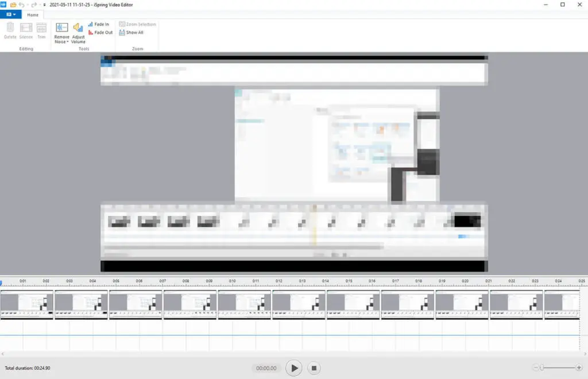Image resolution: width=588 pixels, height=379 pixels.
Task: Maximize the video editor window
Action: tap(563, 5)
